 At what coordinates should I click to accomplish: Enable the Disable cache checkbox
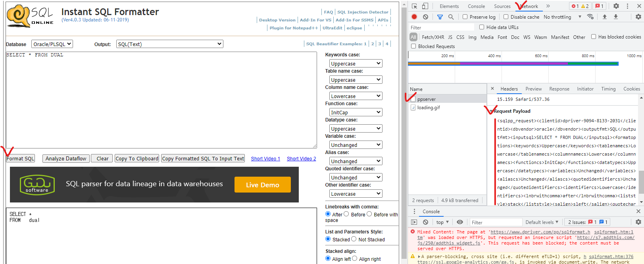click(506, 17)
